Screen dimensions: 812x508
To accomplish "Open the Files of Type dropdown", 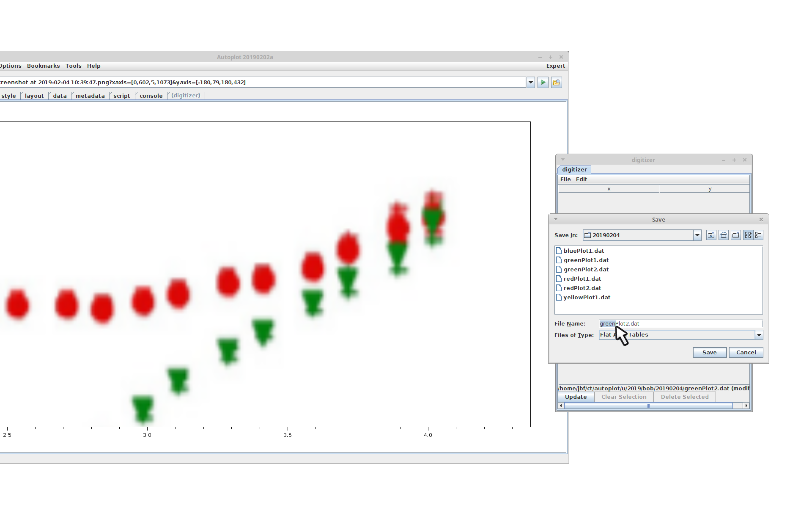I will [x=759, y=335].
